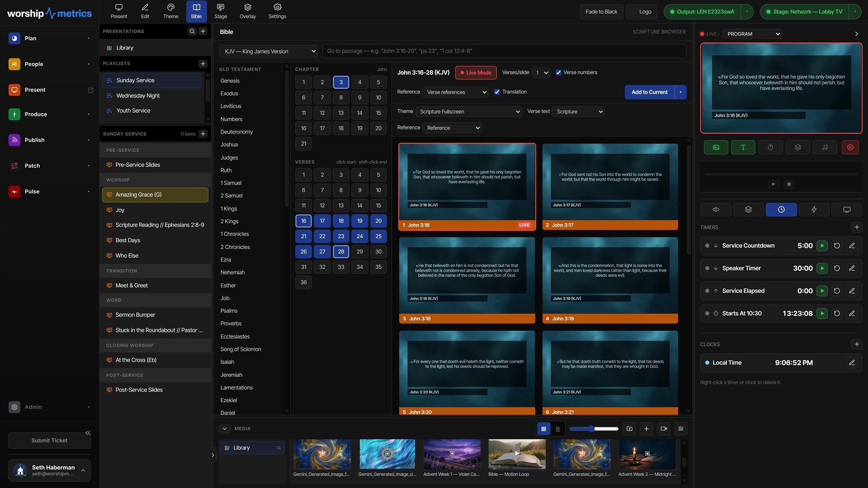Screen dimensions: 868x488
Task: Select the image layer green icon
Action: [x=716, y=147]
